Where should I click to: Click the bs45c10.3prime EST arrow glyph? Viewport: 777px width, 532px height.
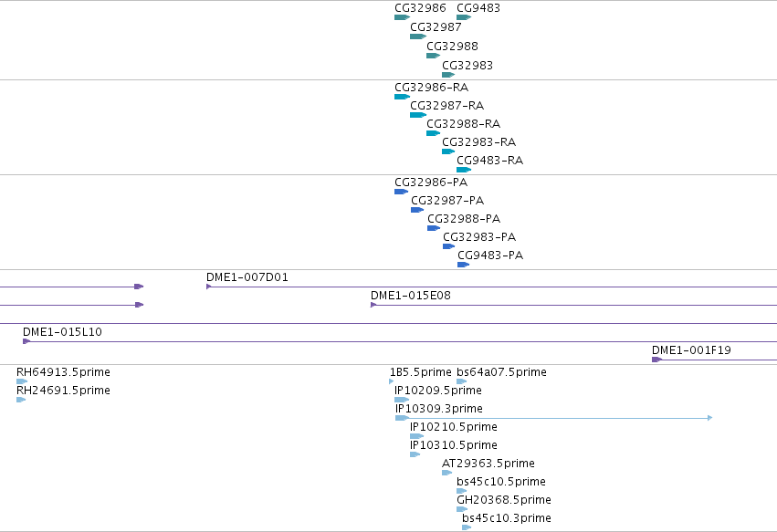pyautogui.click(x=467, y=527)
